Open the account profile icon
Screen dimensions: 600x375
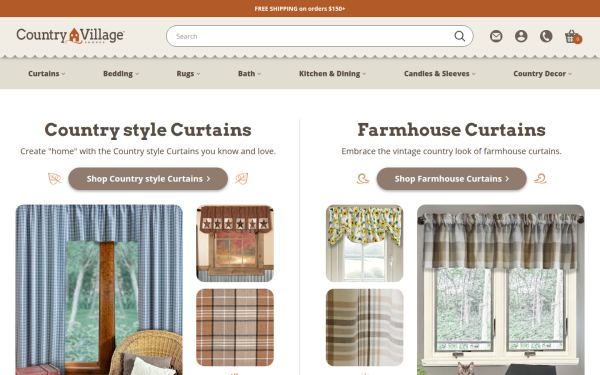pos(521,36)
